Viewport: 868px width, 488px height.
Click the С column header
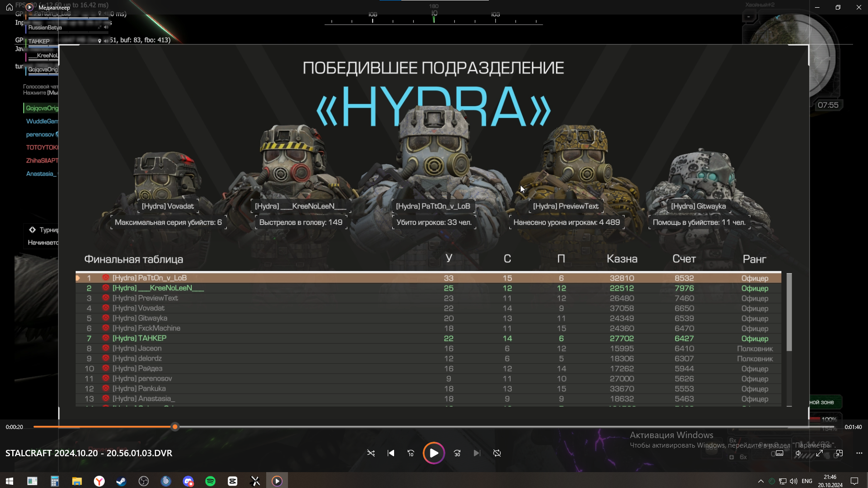[507, 259]
